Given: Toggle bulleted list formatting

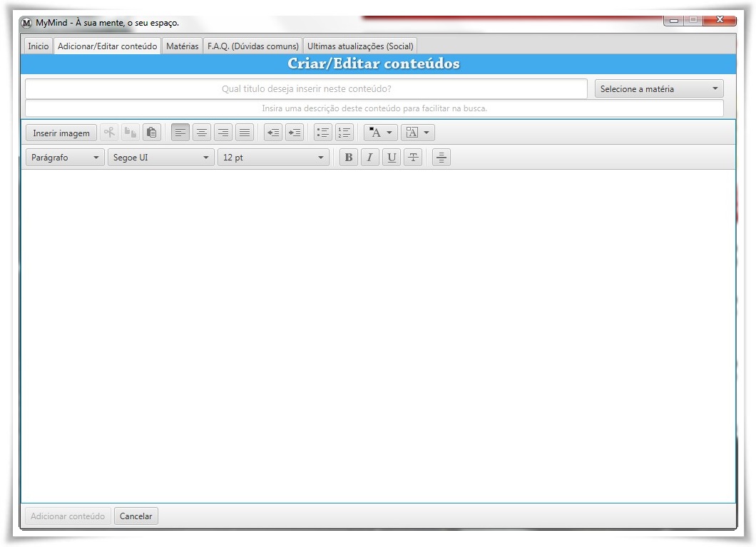Looking at the screenshot, I should click(322, 133).
